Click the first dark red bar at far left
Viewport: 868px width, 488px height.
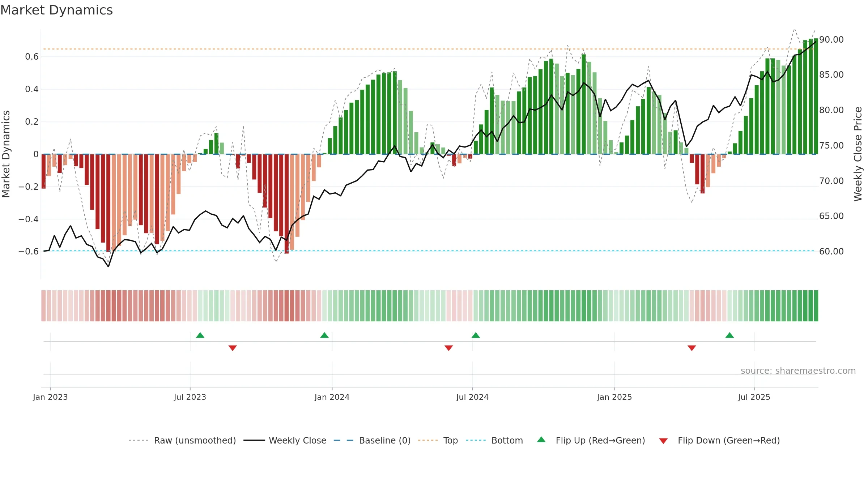click(44, 171)
